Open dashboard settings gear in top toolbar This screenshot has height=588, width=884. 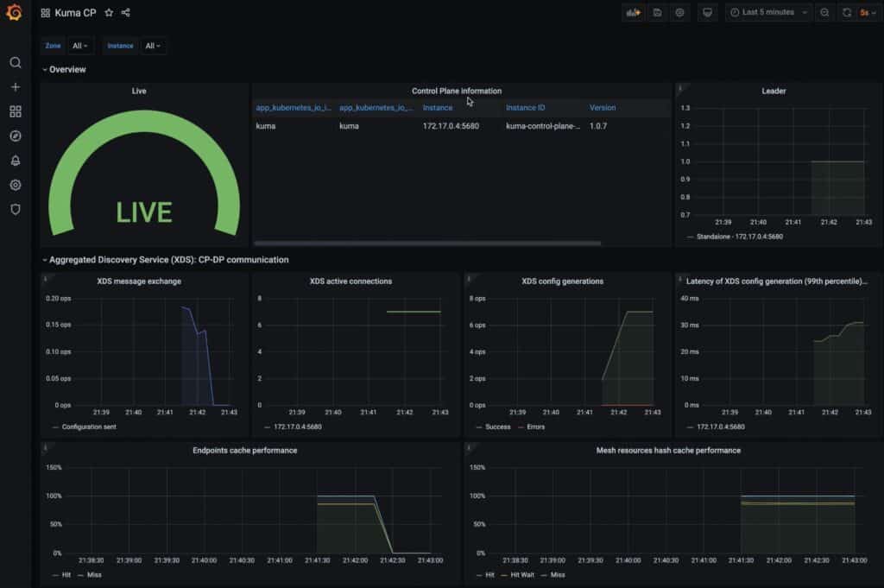tap(679, 12)
